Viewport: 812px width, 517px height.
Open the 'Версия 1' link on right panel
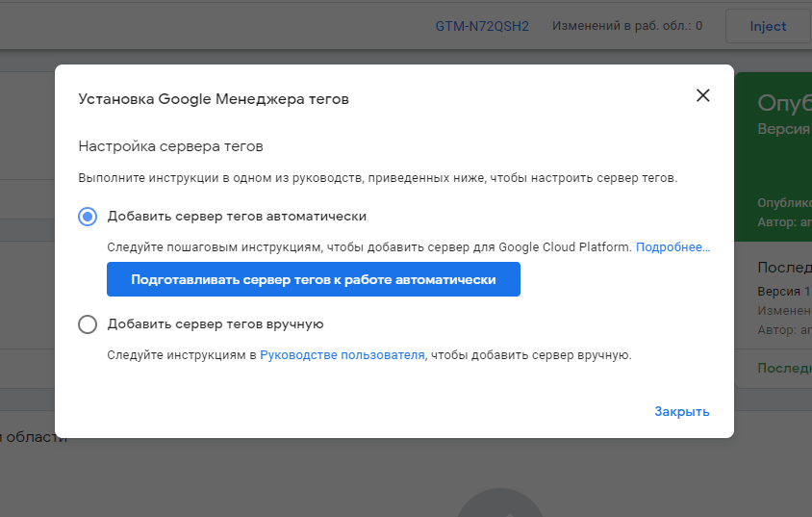pos(806,291)
